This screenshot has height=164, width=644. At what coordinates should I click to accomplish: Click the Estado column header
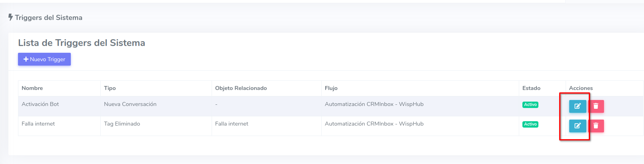tap(531, 88)
